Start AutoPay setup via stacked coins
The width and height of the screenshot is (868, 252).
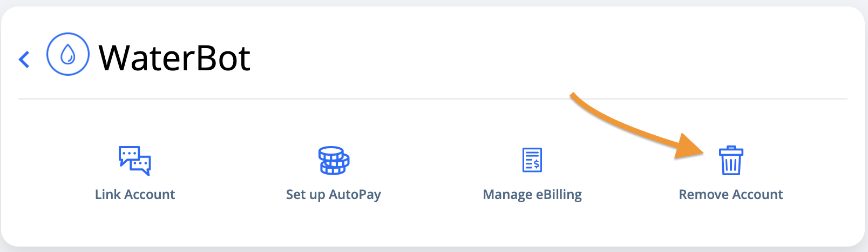point(334,161)
